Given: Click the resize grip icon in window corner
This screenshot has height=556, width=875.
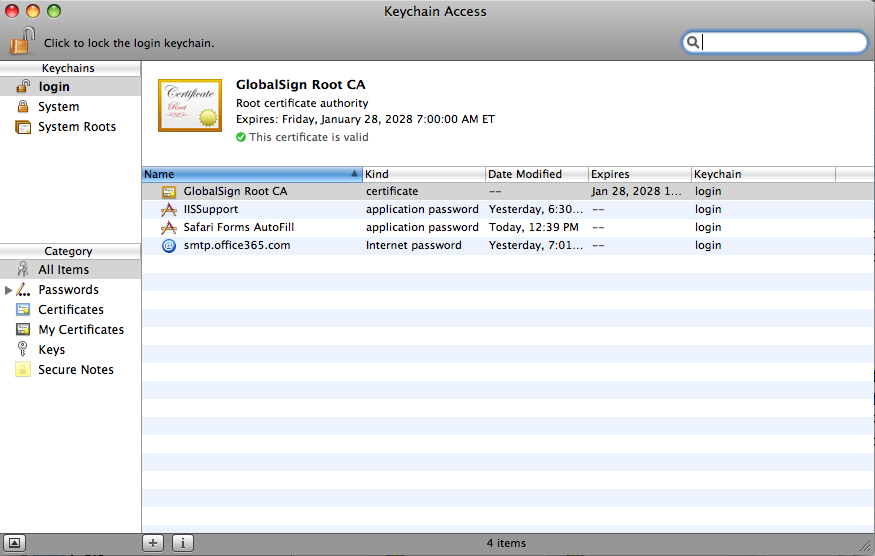Looking at the screenshot, I should (x=866, y=547).
